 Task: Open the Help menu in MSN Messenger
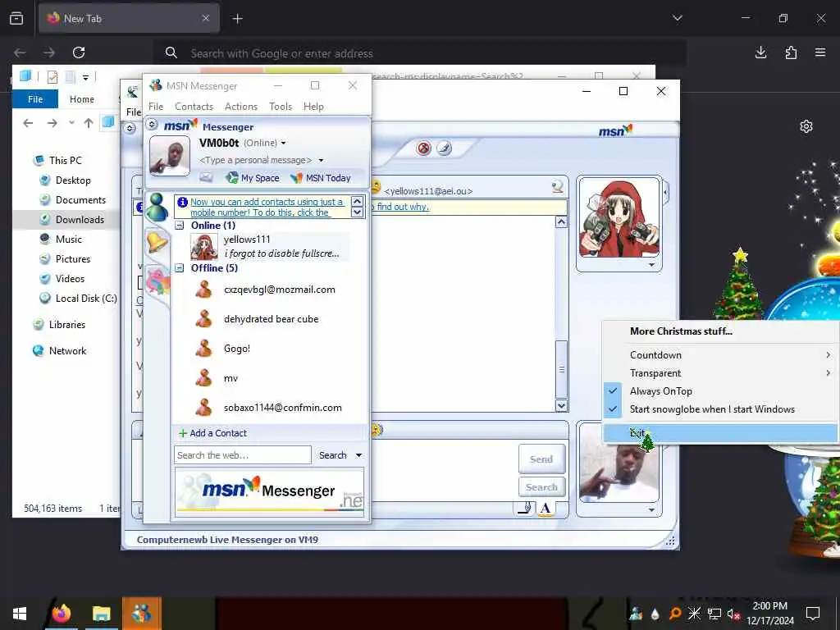coord(313,107)
